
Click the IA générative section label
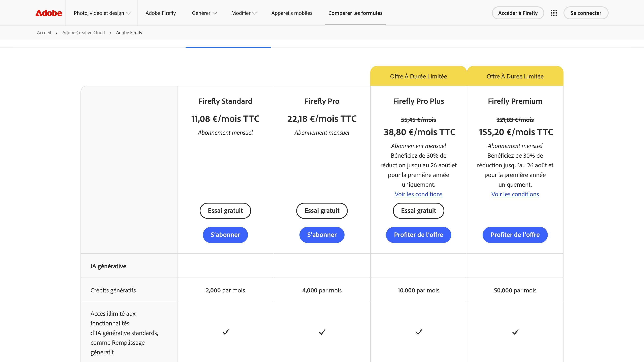108,266
